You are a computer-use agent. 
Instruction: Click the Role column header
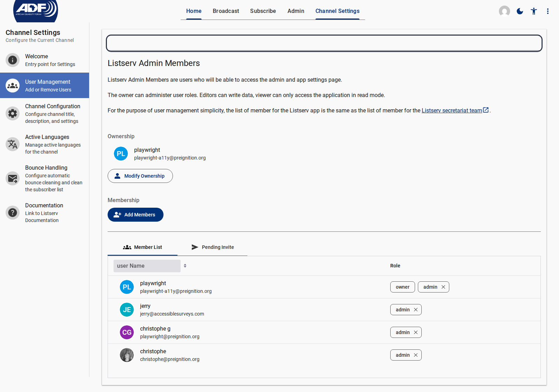click(395, 266)
